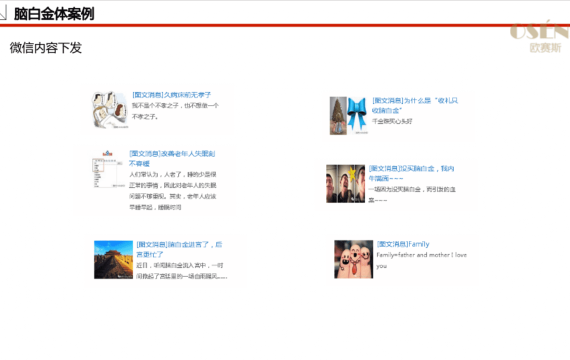Open the '没买脑白金' article link
Screen dimensions: 570x360
[x=411, y=173]
